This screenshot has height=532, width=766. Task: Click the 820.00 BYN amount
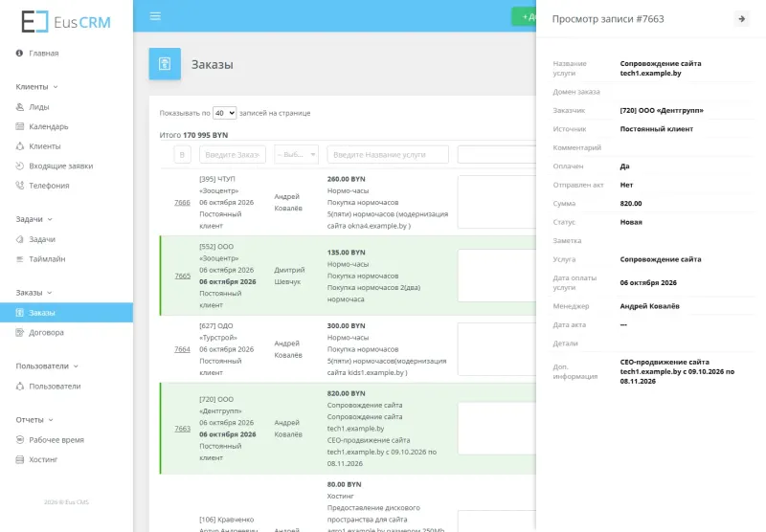click(x=346, y=393)
